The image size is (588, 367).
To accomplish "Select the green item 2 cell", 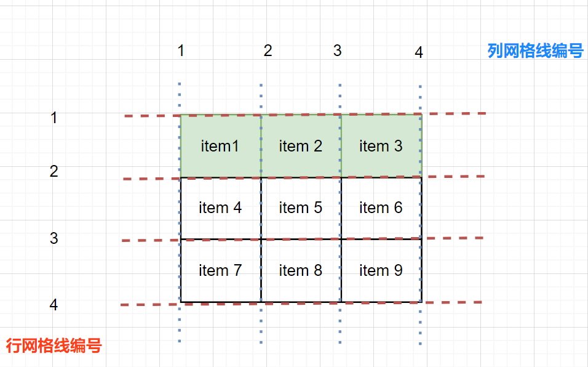I will coord(300,146).
